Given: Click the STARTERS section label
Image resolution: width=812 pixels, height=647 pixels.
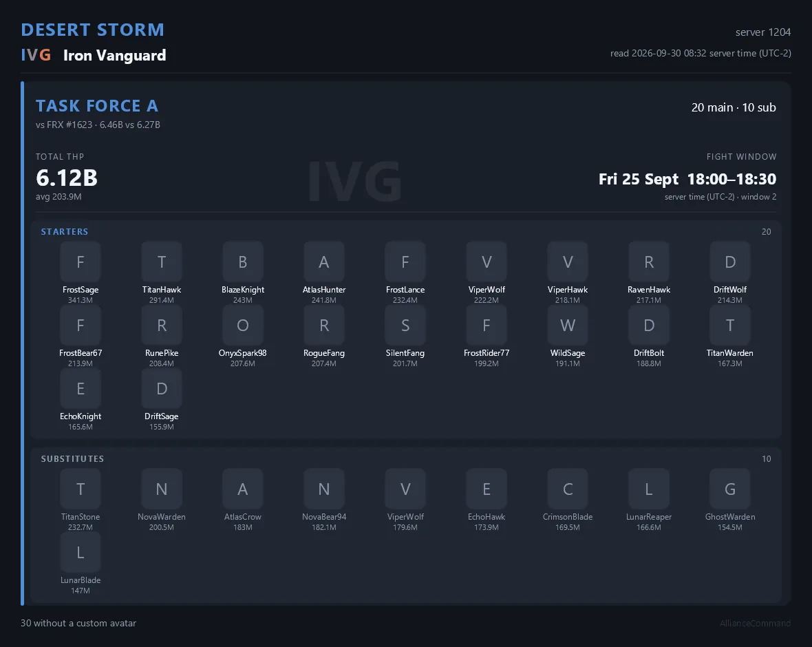Looking at the screenshot, I should click(65, 231).
